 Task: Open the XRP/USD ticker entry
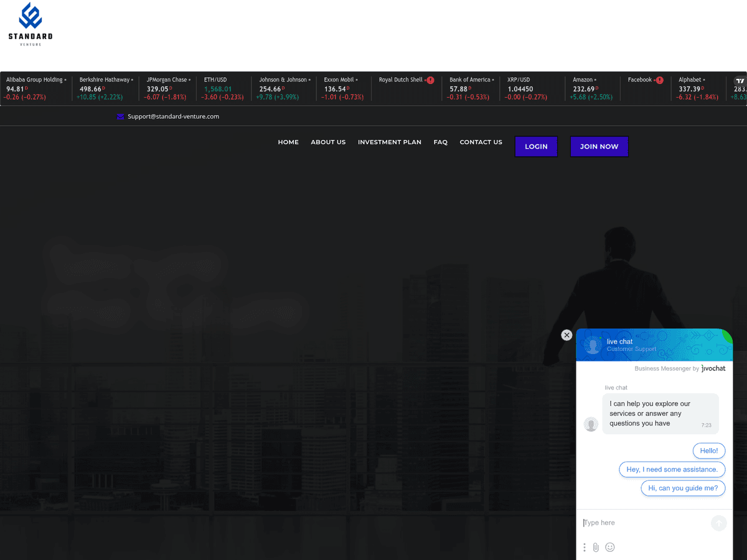(x=533, y=88)
